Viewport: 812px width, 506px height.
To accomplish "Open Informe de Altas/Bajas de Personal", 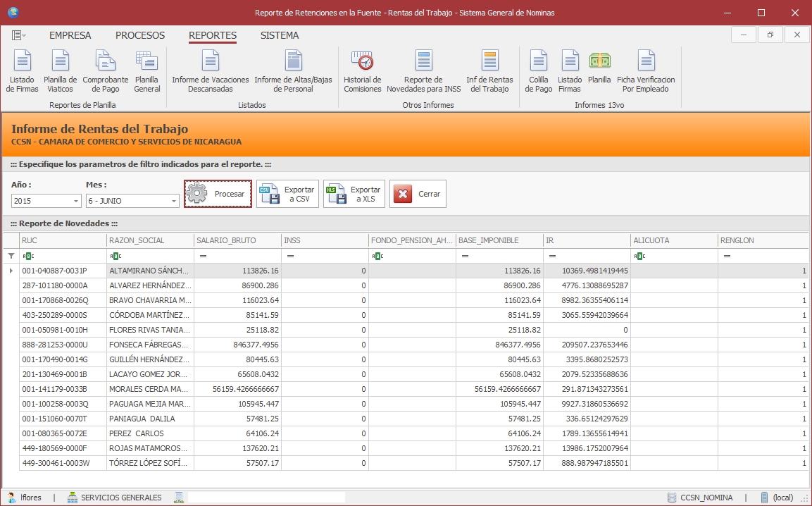I will tap(293, 72).
